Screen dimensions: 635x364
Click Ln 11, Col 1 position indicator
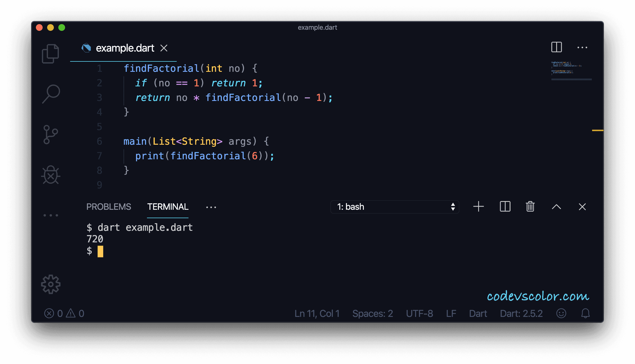(x=317, y=313)
